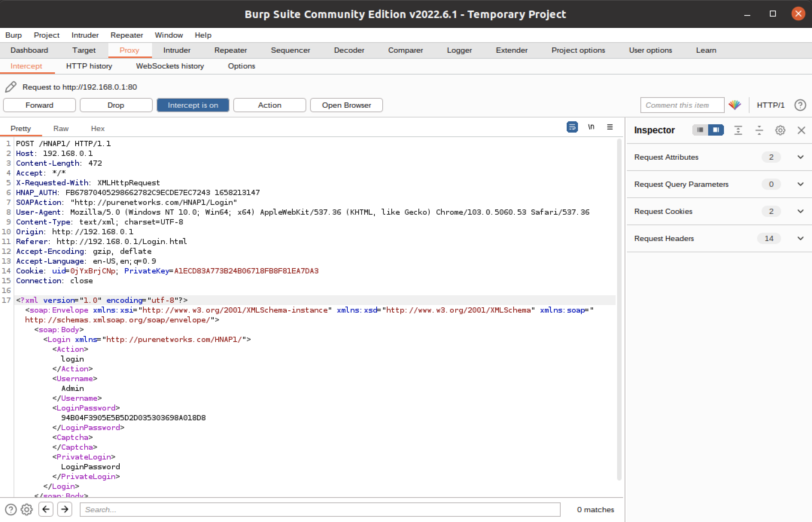Open the highlight color picker icon

[x=734, y=105]
